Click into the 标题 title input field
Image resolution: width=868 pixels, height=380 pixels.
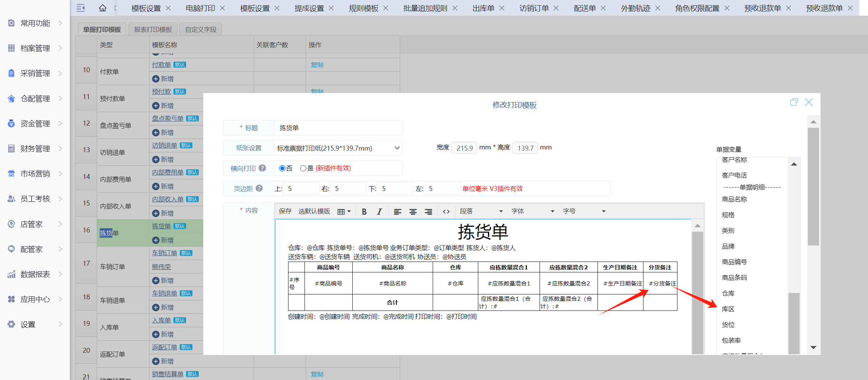coord(338,128)
